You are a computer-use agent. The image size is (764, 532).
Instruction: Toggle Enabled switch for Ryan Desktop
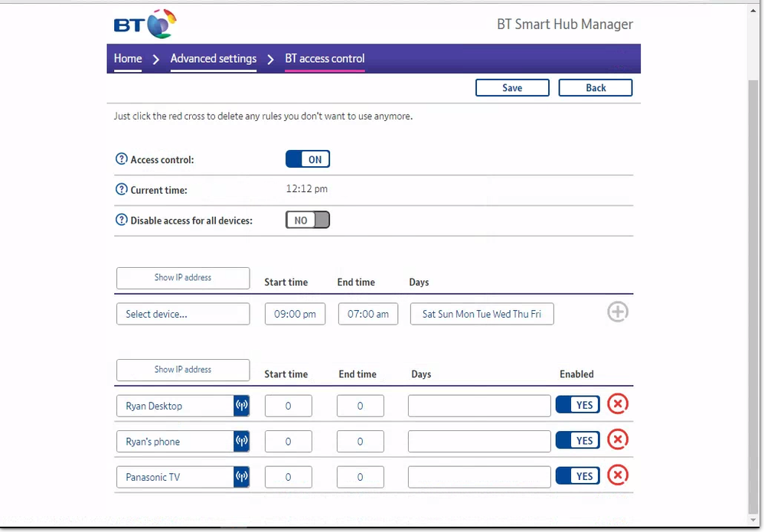coord(577,405)
